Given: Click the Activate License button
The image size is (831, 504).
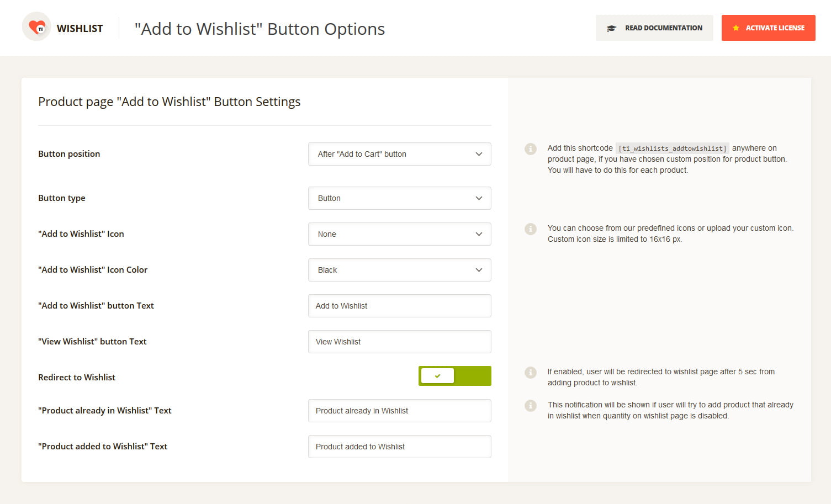Looking at the screenshot, I should pyautogui.click(x=769, y=28).
